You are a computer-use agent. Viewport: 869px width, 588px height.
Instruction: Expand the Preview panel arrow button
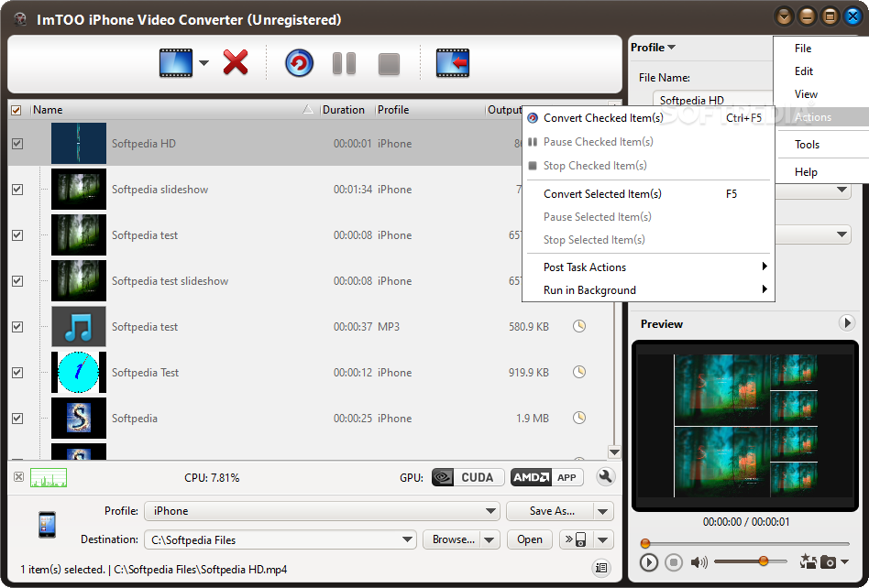pyautogui.click(x=846, y=322)
